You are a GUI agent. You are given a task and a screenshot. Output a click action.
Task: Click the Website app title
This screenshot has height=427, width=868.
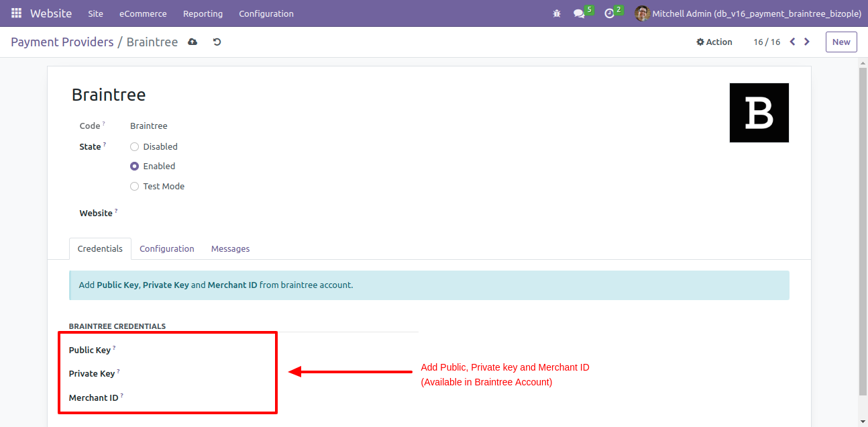pyautogui.click(x=51, y=13)
